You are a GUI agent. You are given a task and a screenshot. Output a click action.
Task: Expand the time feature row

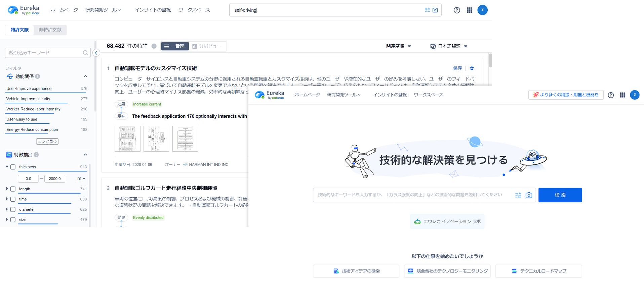pos(7,199)
